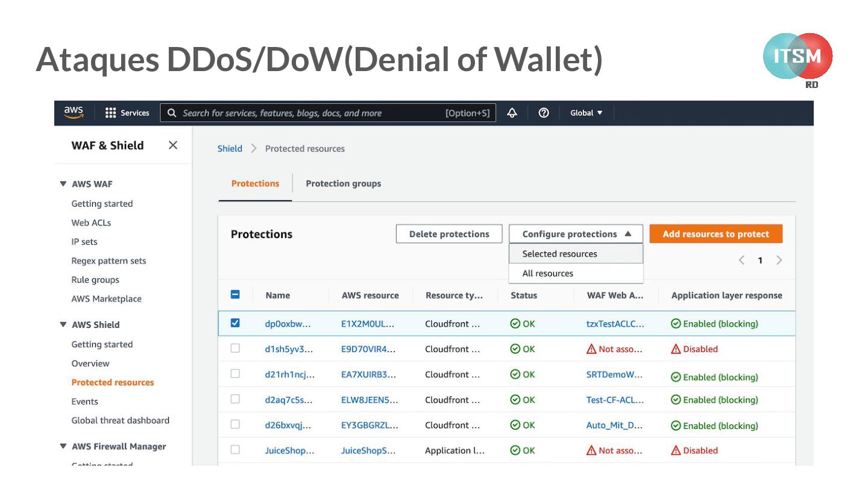
Task: Open the notifications bell
Action: (x=512, y=113)
